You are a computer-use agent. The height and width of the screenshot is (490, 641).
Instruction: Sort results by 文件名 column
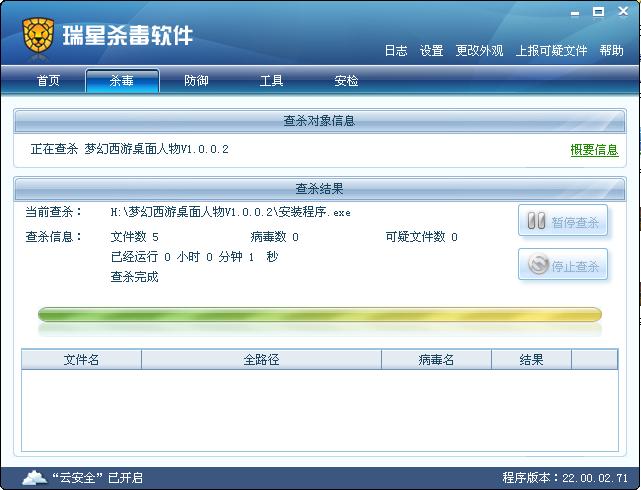tap(81, 360)
